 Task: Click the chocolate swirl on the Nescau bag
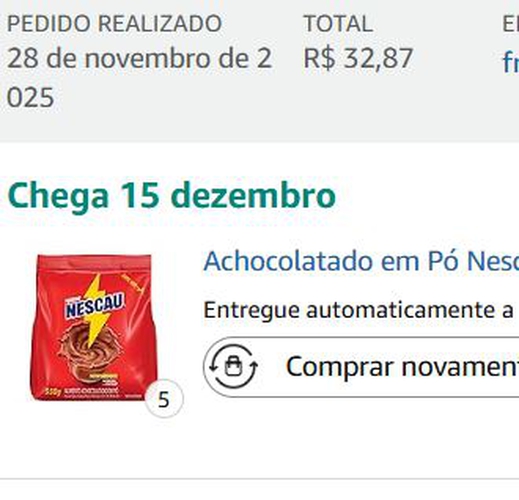coord(90,347)
